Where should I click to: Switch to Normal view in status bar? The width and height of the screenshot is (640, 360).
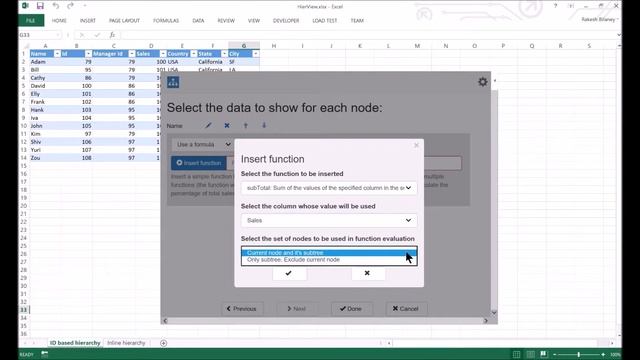pos(516,354)
